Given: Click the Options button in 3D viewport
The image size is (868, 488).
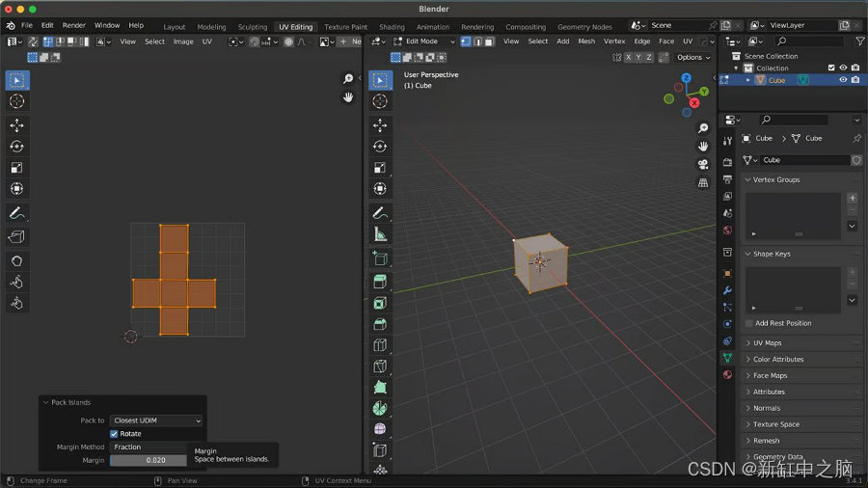Looking at the screenshot, I should (692, 57).
